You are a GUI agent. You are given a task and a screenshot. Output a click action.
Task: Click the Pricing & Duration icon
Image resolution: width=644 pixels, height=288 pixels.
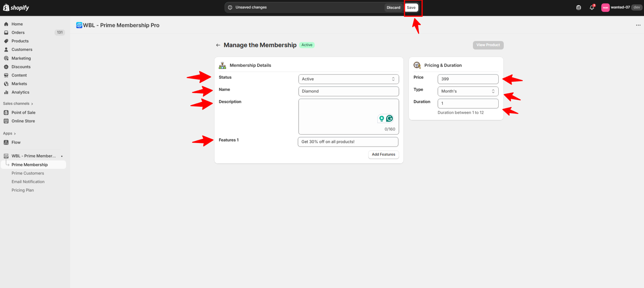pyautogui.click(x=417, y=65)
